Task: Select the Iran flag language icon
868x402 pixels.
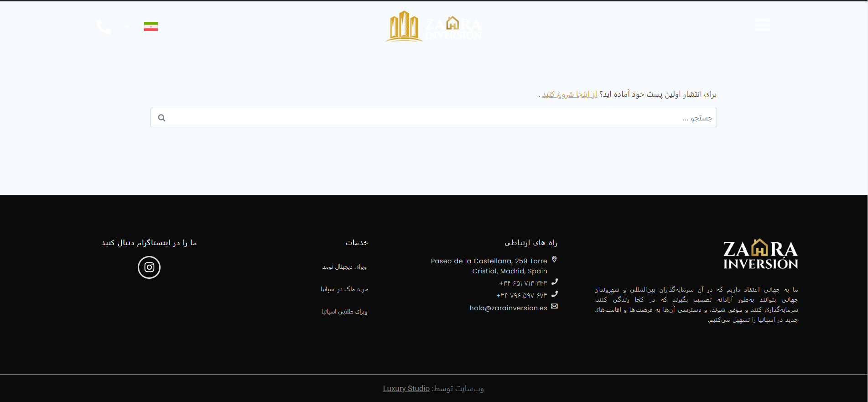Action: (x=151, y=26)
